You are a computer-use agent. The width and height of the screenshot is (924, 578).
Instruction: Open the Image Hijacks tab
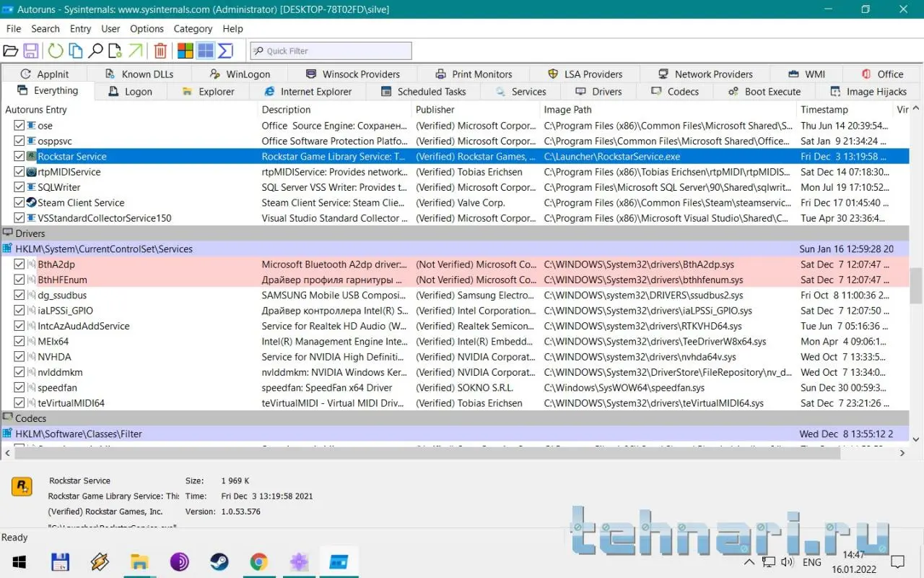pos(868,92)
